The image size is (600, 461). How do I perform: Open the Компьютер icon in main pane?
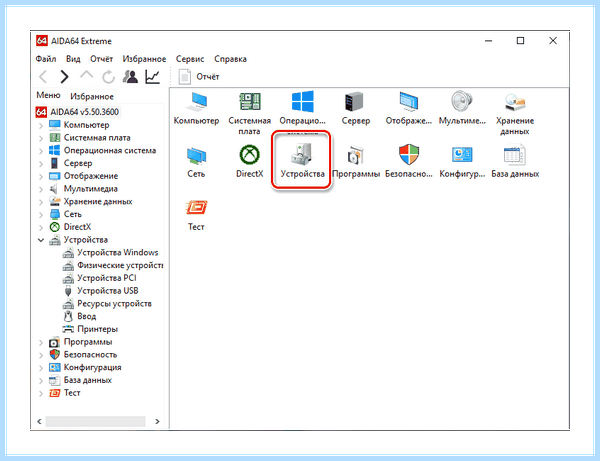point(196,108)
